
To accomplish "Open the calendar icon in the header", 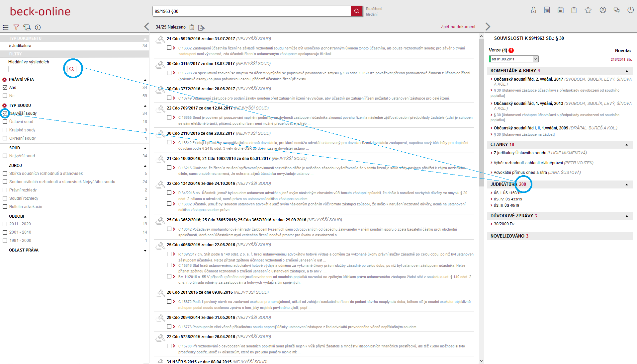I will 561,10.
